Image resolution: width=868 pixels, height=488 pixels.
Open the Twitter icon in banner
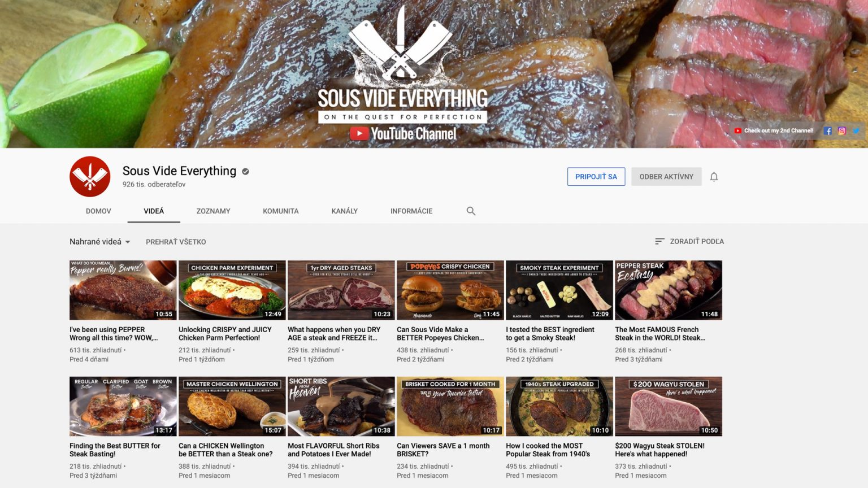856,130
